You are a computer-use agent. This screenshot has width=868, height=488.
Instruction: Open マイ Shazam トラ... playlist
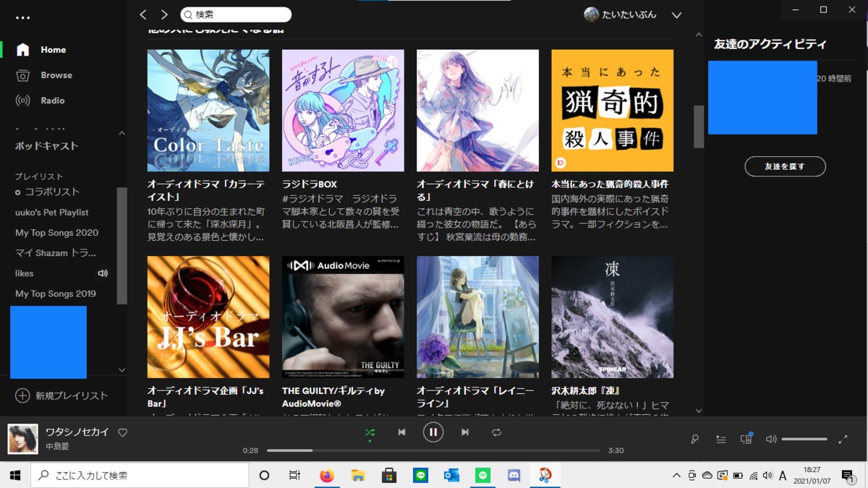(56, 253)
